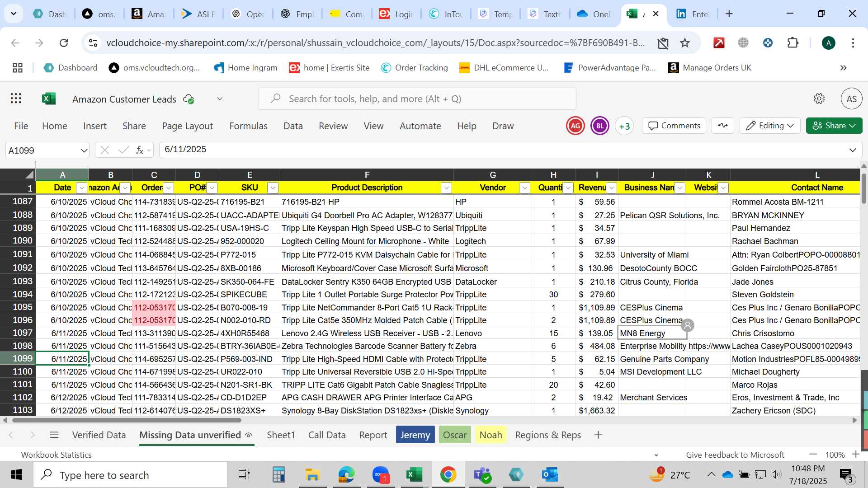Click the zoom in plus button
The width and height of the screenshot is (868, 488).
[x=856, y=454]
